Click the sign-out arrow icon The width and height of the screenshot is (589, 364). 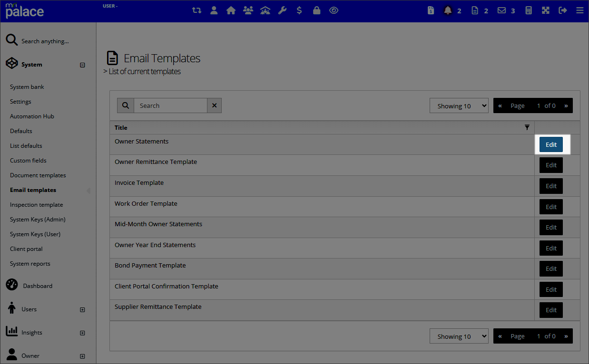pyautogui.click(x=563, y=10)
